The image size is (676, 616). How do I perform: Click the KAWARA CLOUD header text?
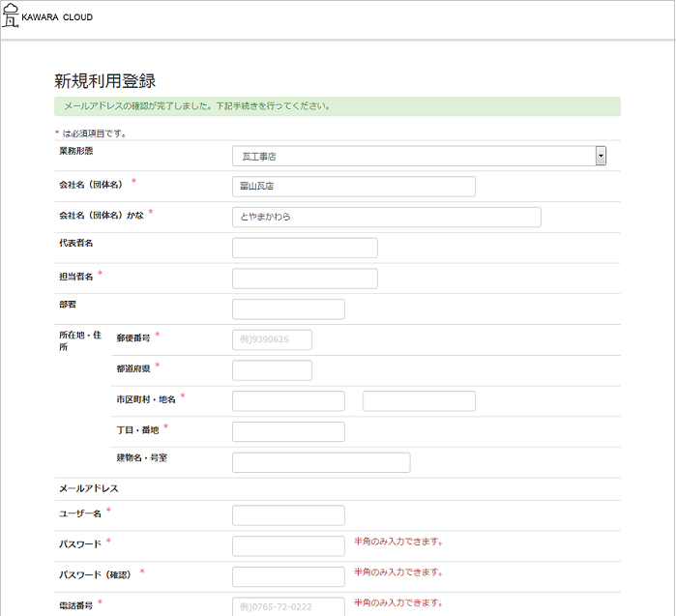tap(57, 17)
